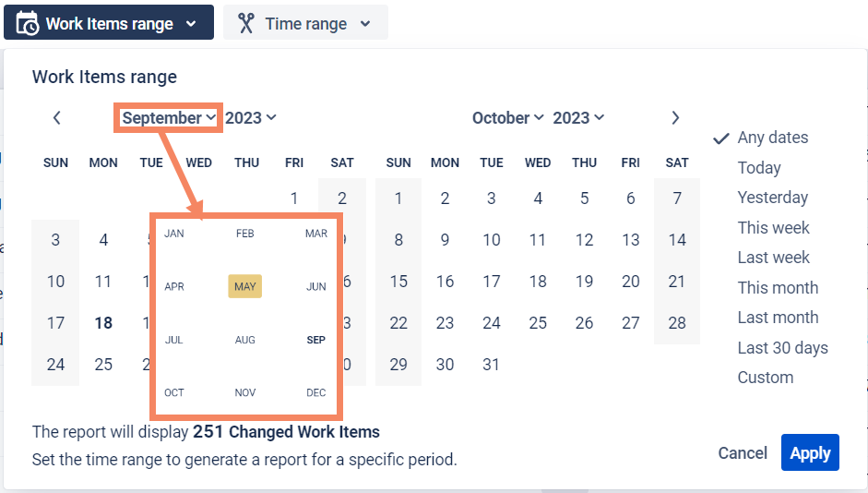
Task: Select the Today preset
Action: [x=759, y=168]
